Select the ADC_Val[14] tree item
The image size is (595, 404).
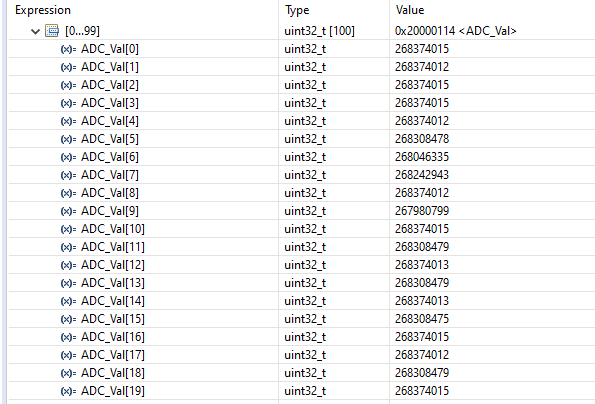tap(113, 301)
